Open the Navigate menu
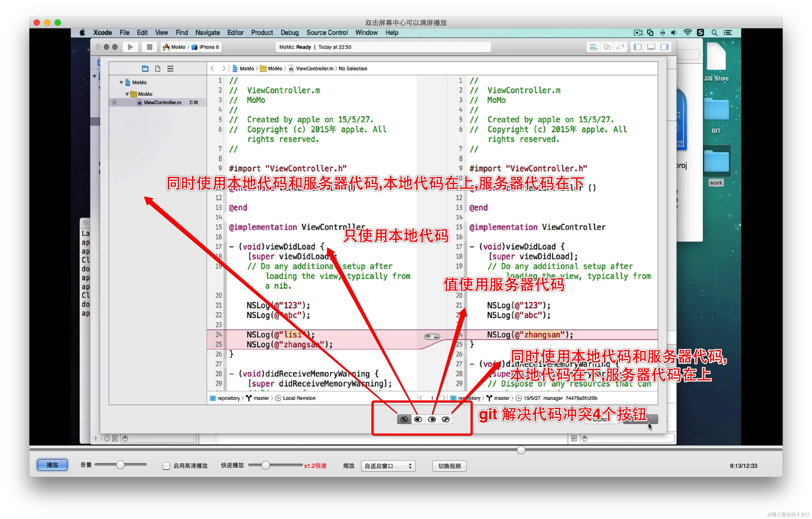This screenshot has width=812, height=519. point(207,33)
